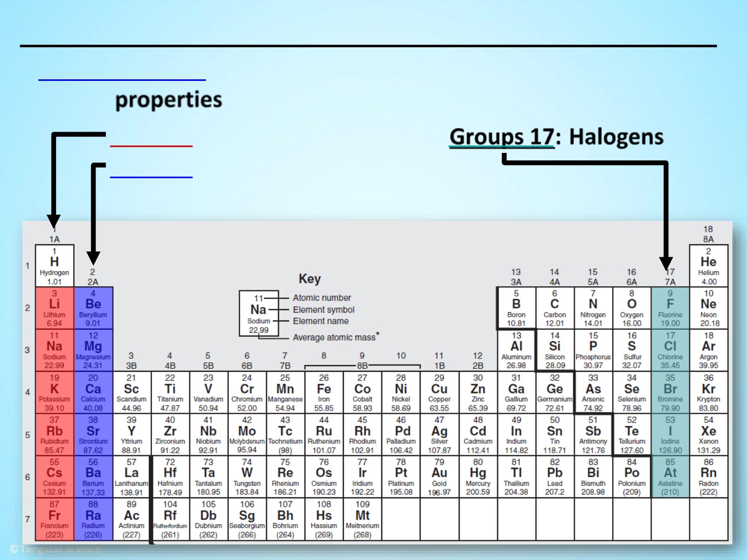The height and width of the screenshot is (560, 747).
Task: Click the 'Groups 17: Halogens' heading
Action: tap(557, 137)
